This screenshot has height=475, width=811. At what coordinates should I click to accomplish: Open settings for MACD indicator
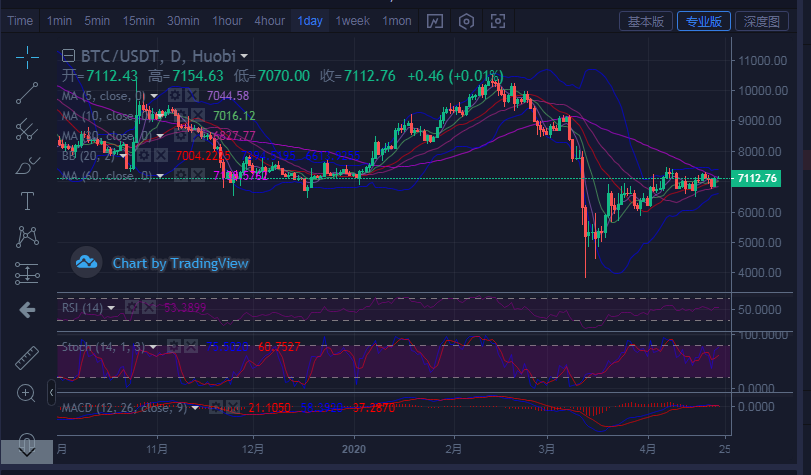click(x=216, y=408)
